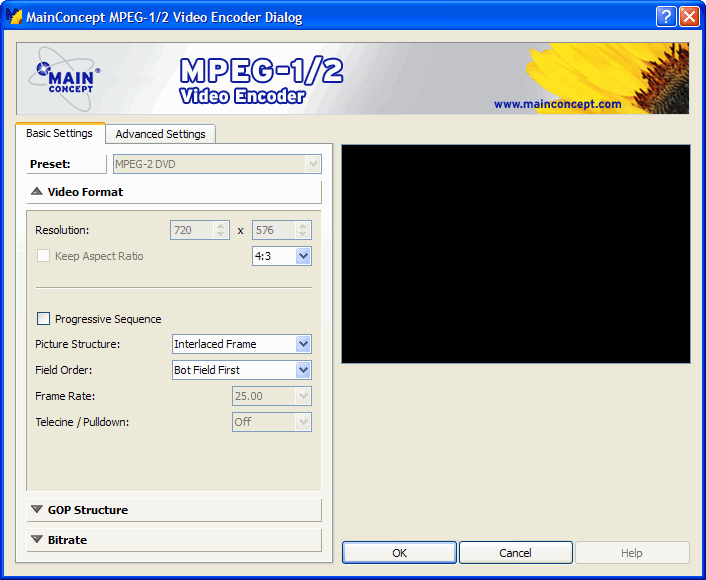
Task: Open the Field Order dropdown
Action: [x=304, y=370]
